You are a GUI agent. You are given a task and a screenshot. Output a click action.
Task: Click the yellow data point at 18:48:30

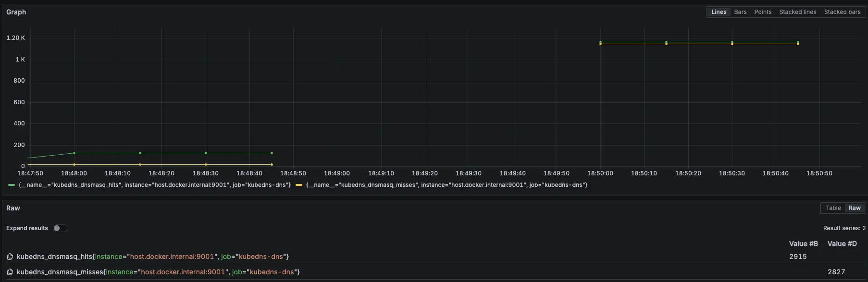pyautogui.click(x=206, y=165)
